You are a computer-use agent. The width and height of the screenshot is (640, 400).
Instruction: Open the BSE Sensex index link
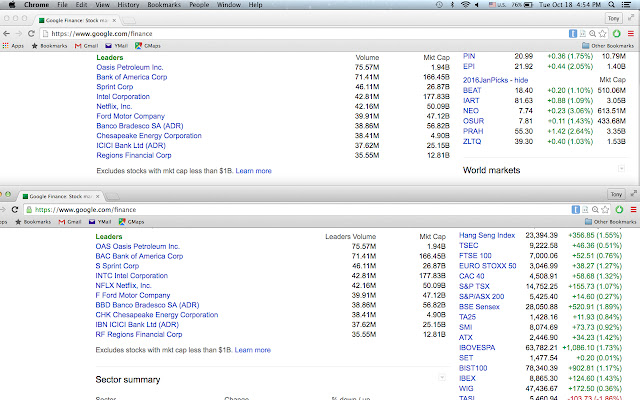(479, 307)
